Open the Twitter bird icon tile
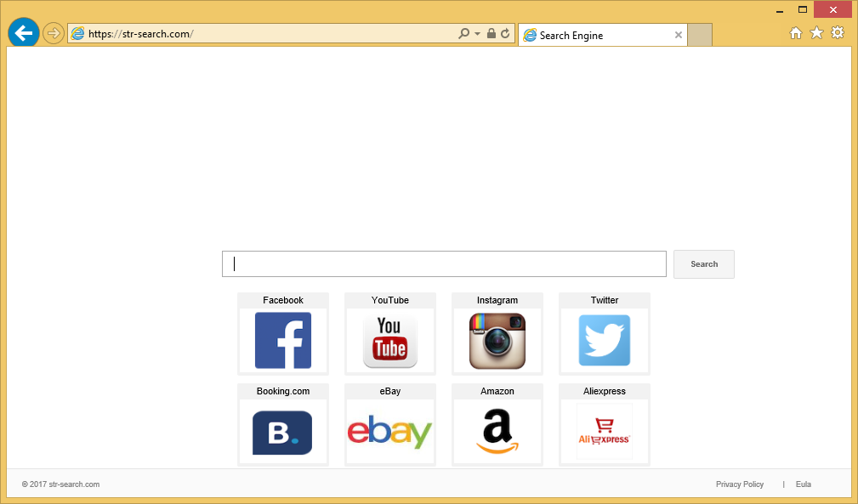 coord(605,340)
